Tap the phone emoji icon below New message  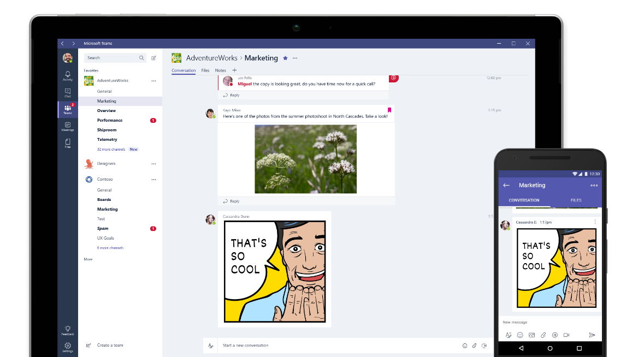point(520,335)
